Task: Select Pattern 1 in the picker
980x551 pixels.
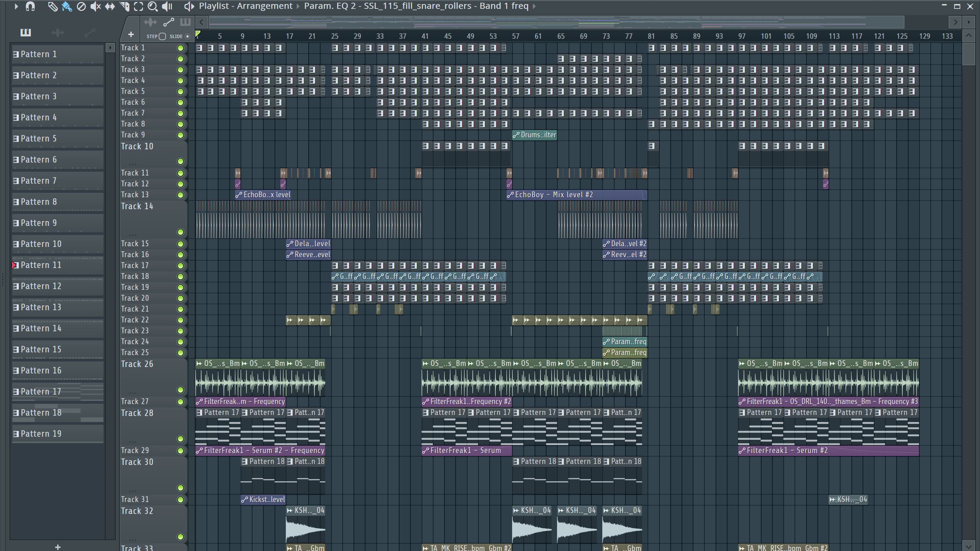Action: click(x=58, y=54)
